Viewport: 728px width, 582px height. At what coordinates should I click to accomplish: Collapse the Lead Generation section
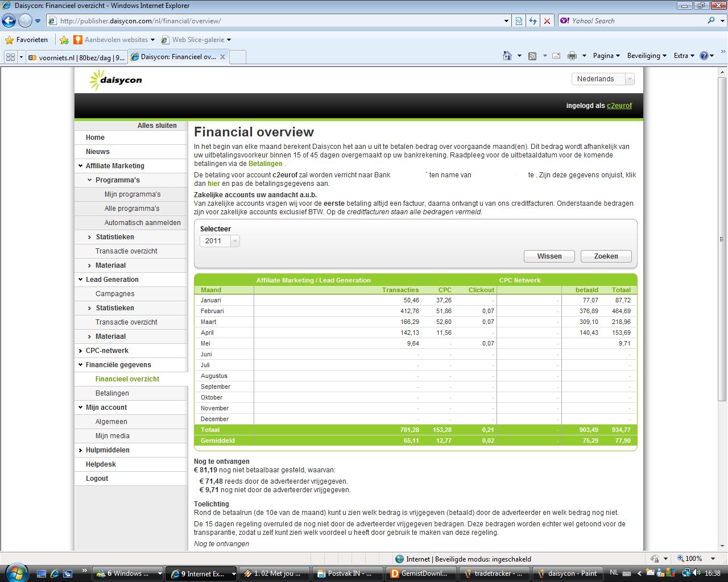(81, 280)
